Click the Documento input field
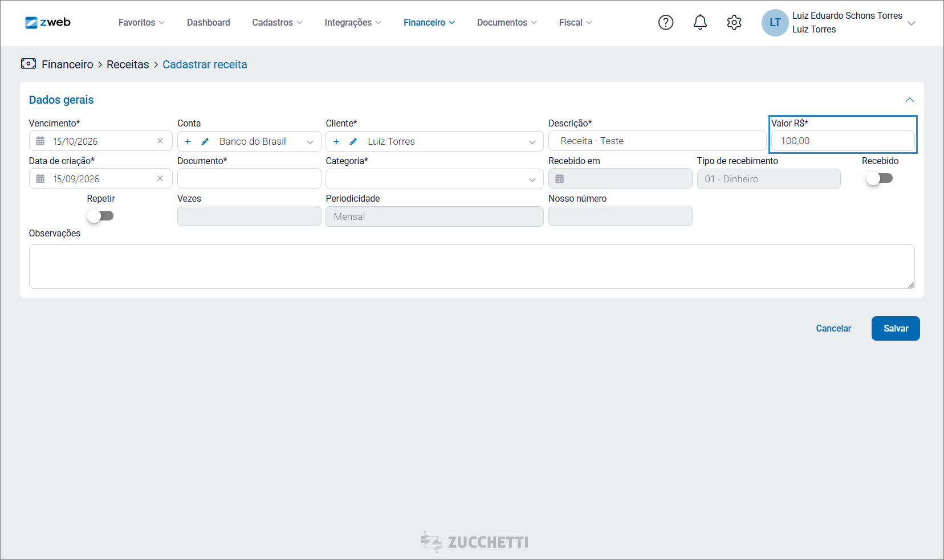The width and height of the screenshot is (944, 560). [249, 179]
